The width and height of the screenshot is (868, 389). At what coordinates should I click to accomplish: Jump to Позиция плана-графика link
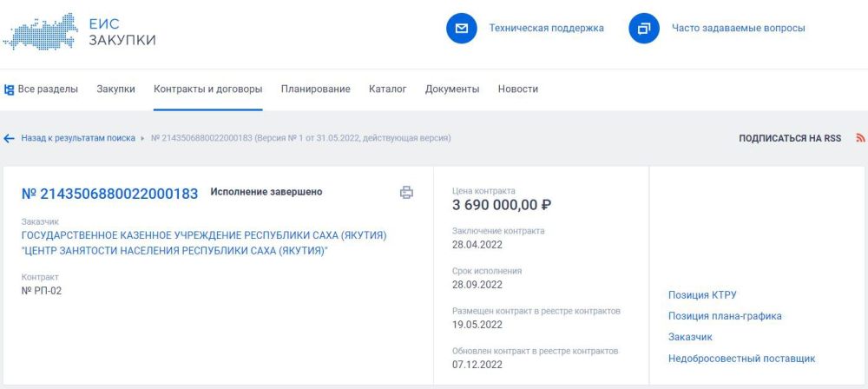(x=725, y=316)
